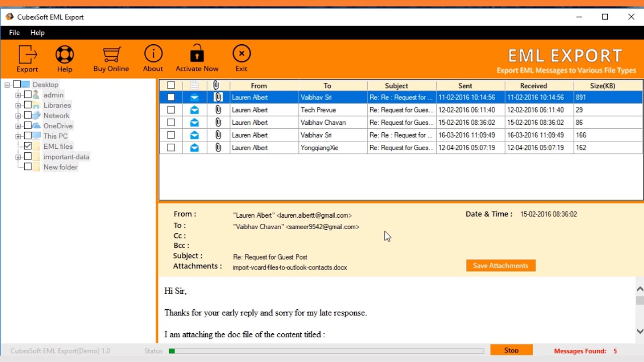Viewport: 644px width, 362px height.
Task: Sort messages by Sent column header
Action: tap(470, 85)
